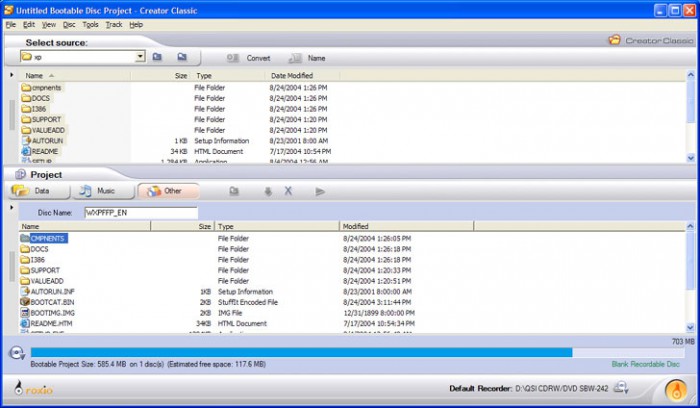Click the Creator Classic logo icon
Viewport: 700px width, 408px height.
pyautogui.click(x=615, y=40)
